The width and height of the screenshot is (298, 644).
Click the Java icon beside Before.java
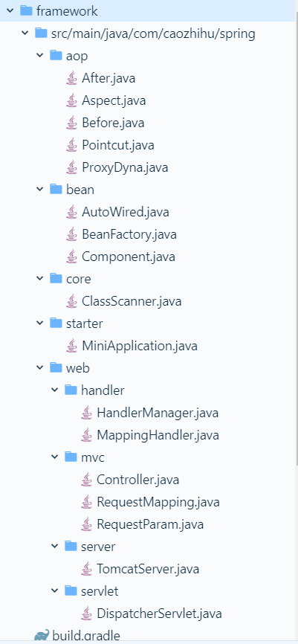[72, 123]
